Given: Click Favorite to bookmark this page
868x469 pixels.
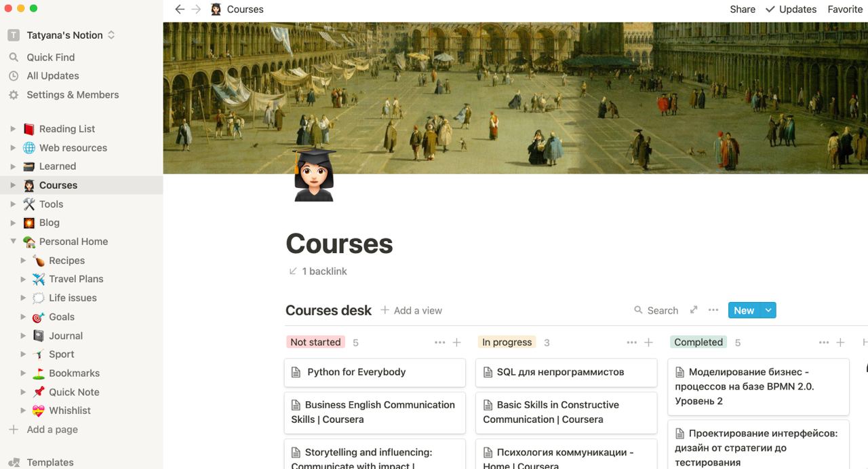Looking at the screenshot, I should click(x=845, y=10).
